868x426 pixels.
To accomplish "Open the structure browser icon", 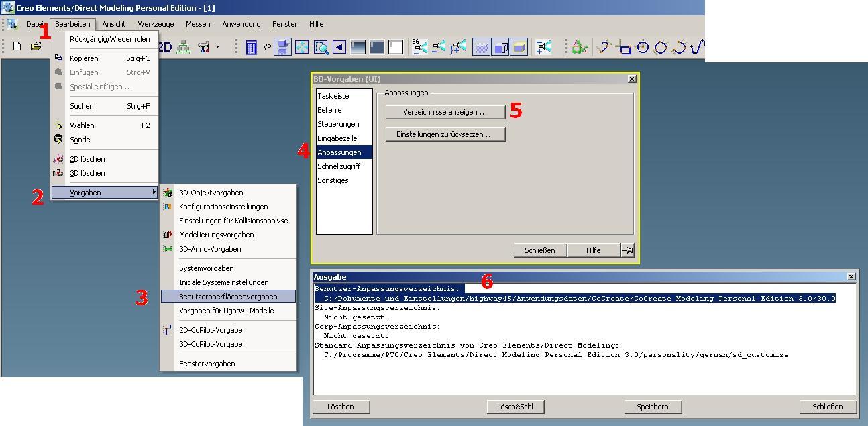I will click(183, 47).
